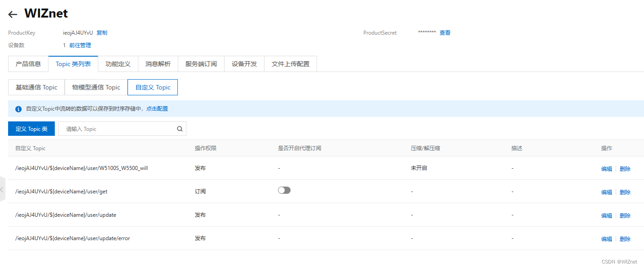The width and height of the screenshot is (644, 268).
Task: Switch to the Topic 类列表 tab
Action: click(x=73, y=64)
